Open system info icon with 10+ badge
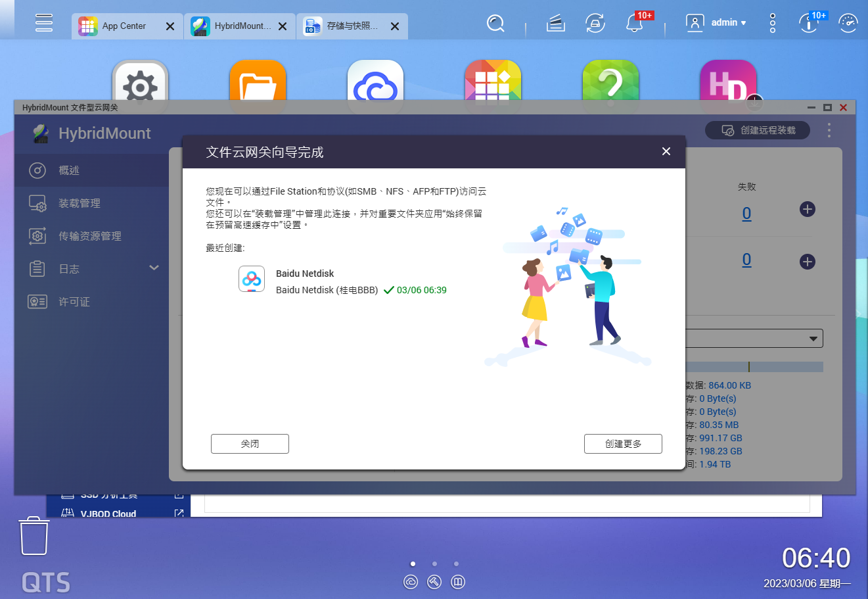Screen dimensions: 868x599 (x=809, y=23)
